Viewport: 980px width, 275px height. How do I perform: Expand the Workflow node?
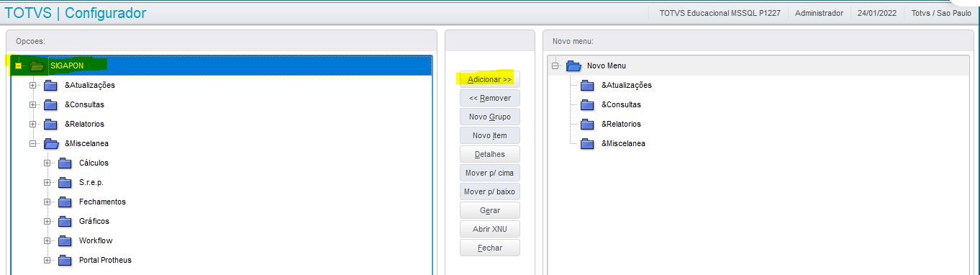pyautogui.click(x=47, y=241)
